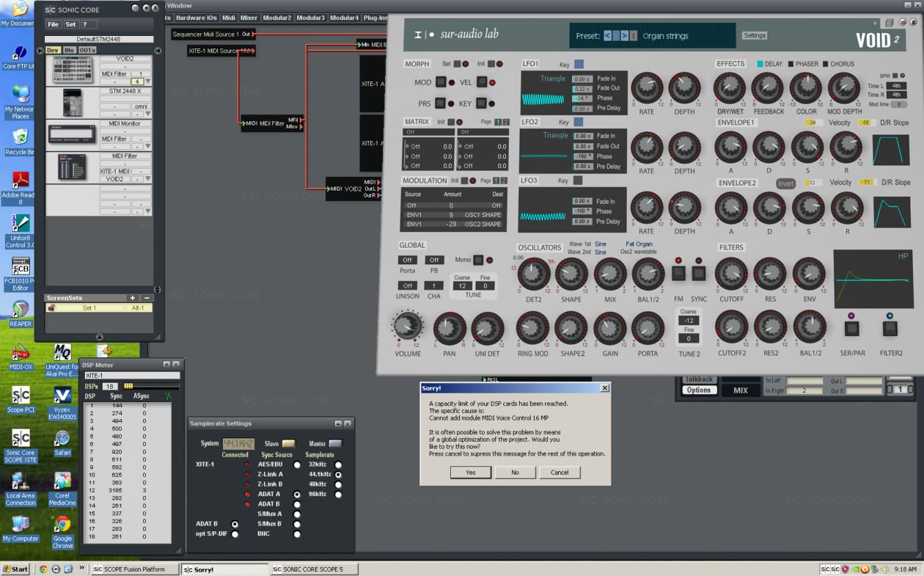Image resolution: width=924 pixels, height=576 pixels.
Task: Toggle the FILTER2 switch
Action: pos(890,329)
